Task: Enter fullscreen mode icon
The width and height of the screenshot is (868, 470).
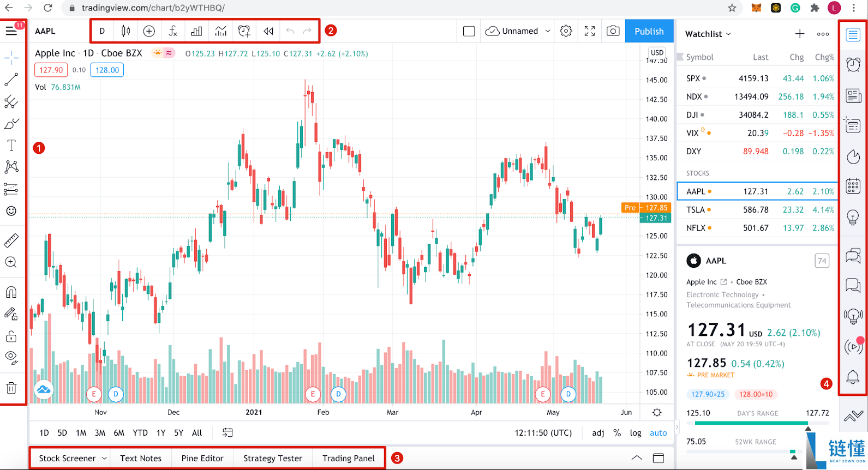Action: click(590, 31)
